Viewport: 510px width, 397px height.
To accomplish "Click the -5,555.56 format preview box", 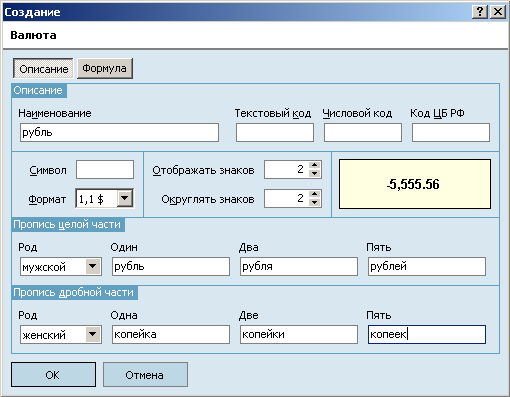I will tap(415, 184).
